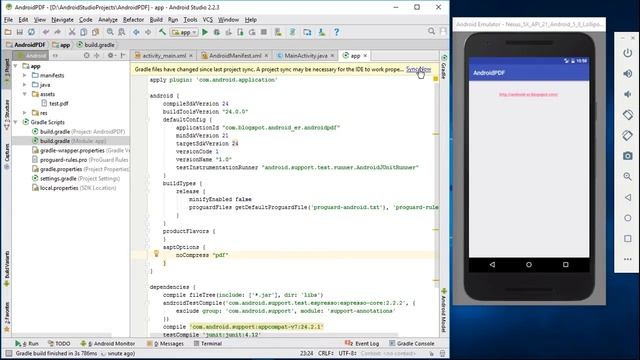Select proguard-rules.pro file
The height and width of the screenshot is (360, 640).
[x=80, y=160]
